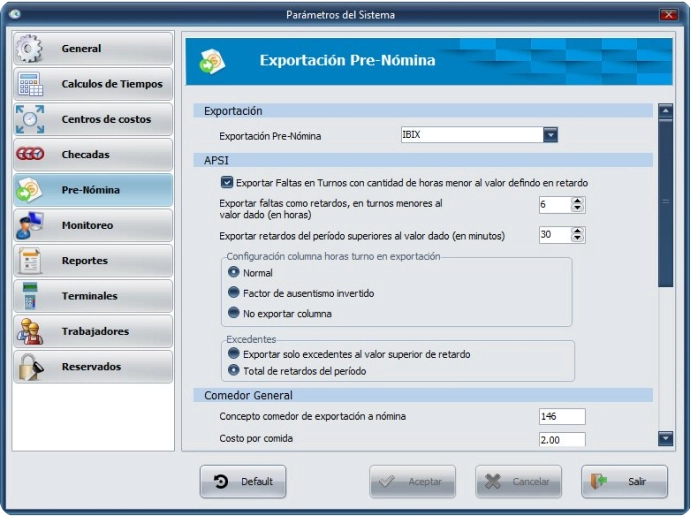The image size is (692, 516).
Task: Increase the faltas como retardos hours value
Action: 577,200
